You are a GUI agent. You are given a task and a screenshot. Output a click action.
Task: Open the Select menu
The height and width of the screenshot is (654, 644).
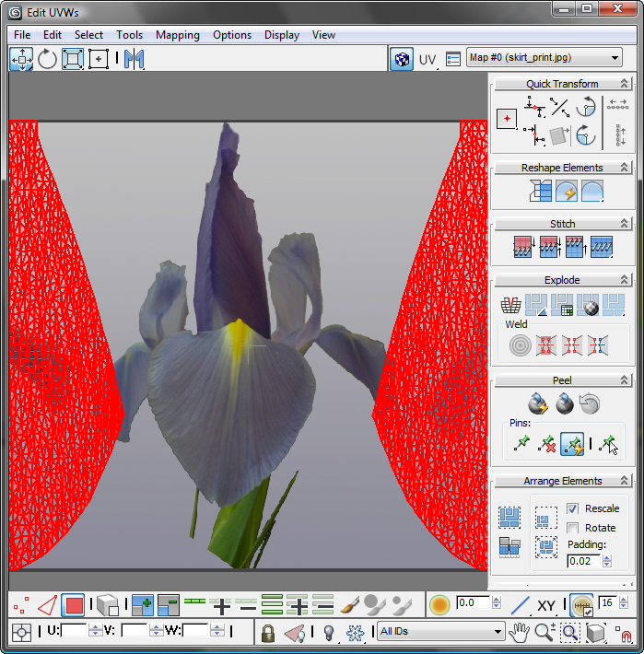click(88, 35)
